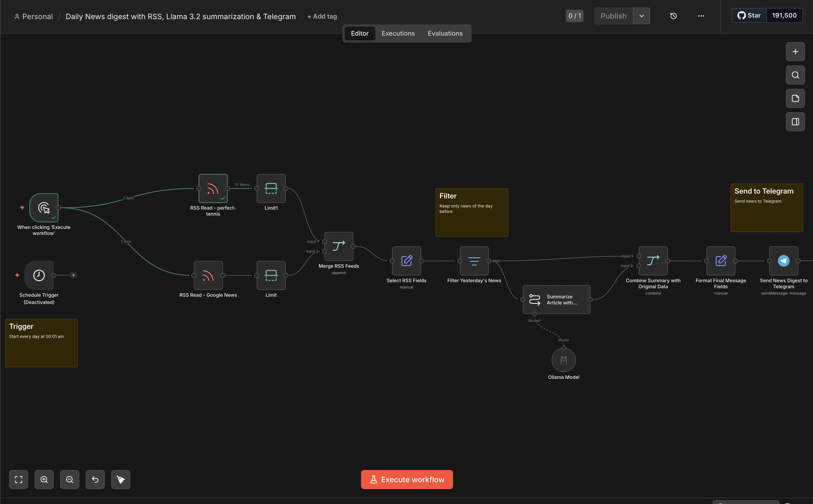Click the Merge RSS Feeds Input 1 connector
The image size is (813, 504).
tap(324, 242)
